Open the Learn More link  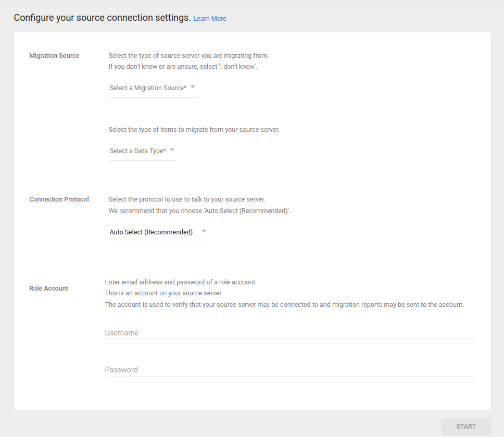[209, 19]
